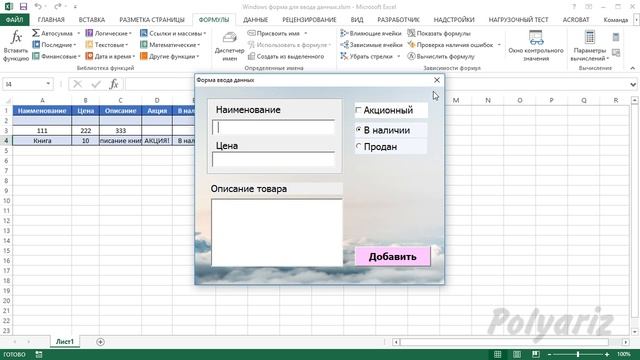Open Customize Quick Access Toolbar dropdown
The image size is (640, 360).
(x=75, y=7)
